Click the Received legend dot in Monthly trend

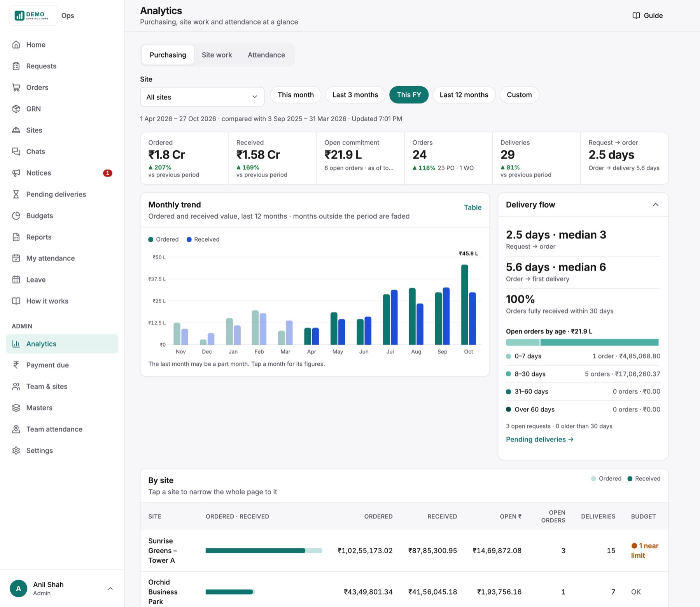189,239
